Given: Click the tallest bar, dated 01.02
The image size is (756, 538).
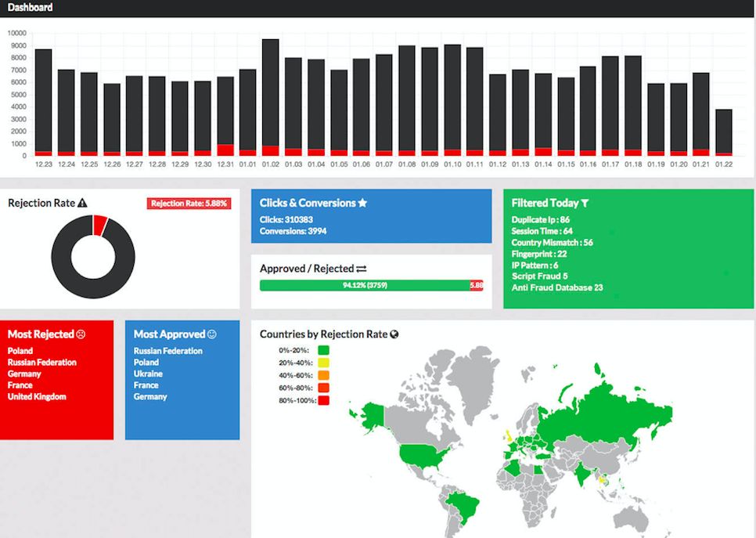Looking at the screenshot, I should pyautogui.click(x=271, y=94).
